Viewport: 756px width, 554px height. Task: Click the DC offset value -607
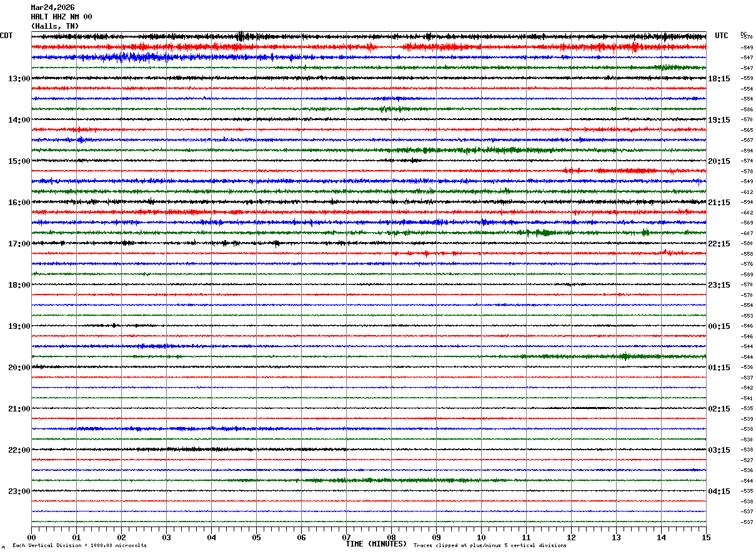pos(747,233)
